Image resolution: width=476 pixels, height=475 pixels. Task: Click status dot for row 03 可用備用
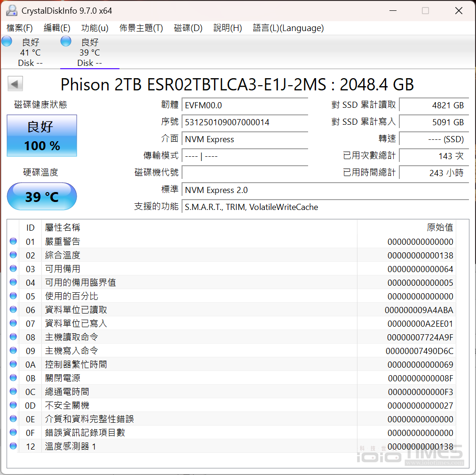(x=13, y=269)
